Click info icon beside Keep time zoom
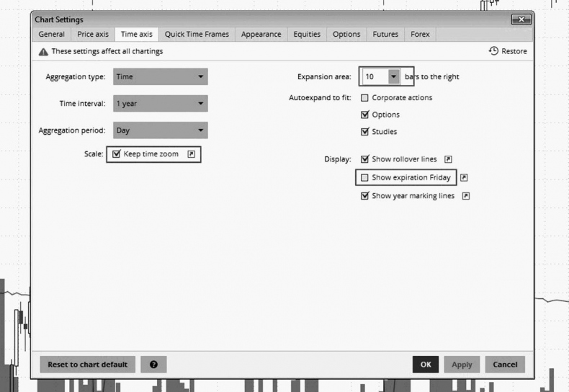 point(191,154)
